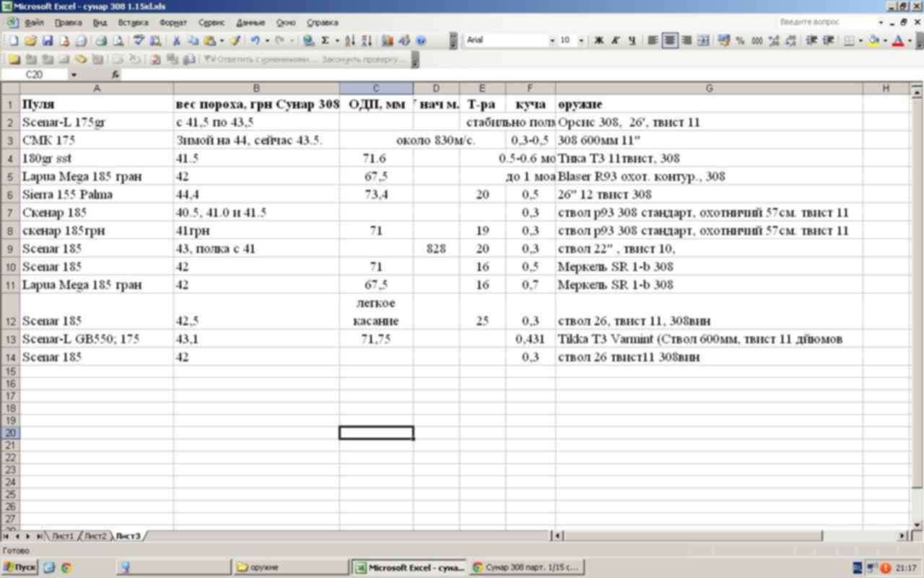Click the Copy icon
The height and width of the screenshot is (578, 924).
pos(193,40)
